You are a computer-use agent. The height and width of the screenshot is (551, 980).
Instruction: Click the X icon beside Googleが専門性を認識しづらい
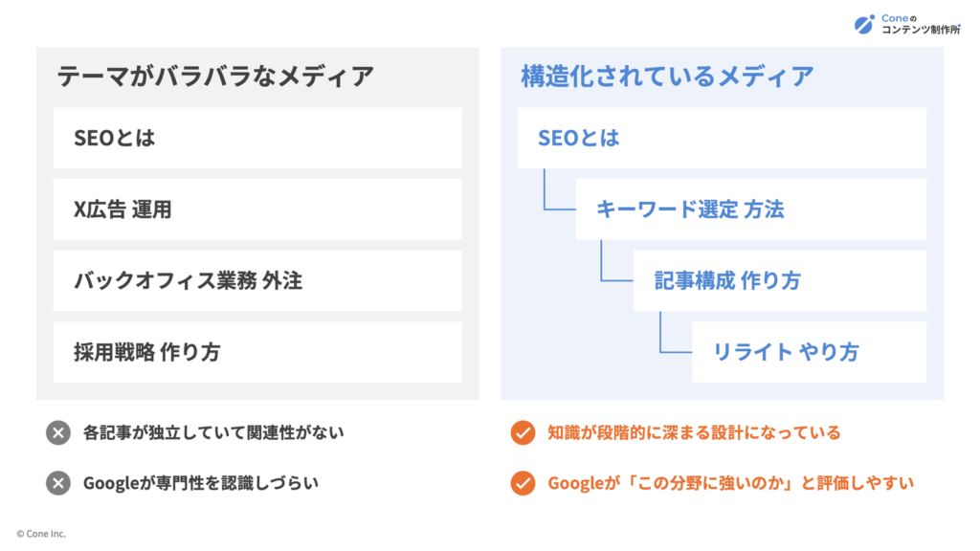[58, 483]
